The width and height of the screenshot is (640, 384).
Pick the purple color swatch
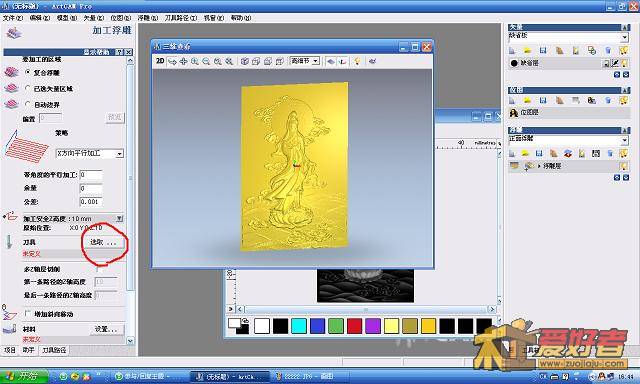(373, 326)
